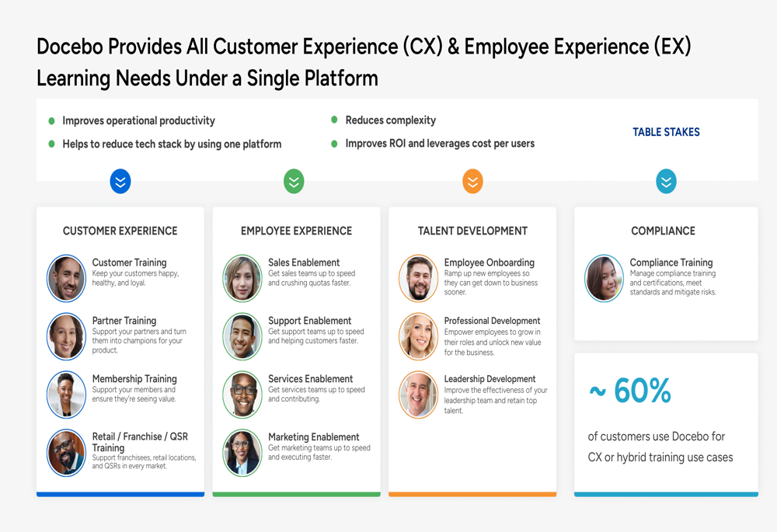Viewport: 777px width, 532px height.
Task: Click 'Ramp up new employees' description
Action: click(490, 283)
